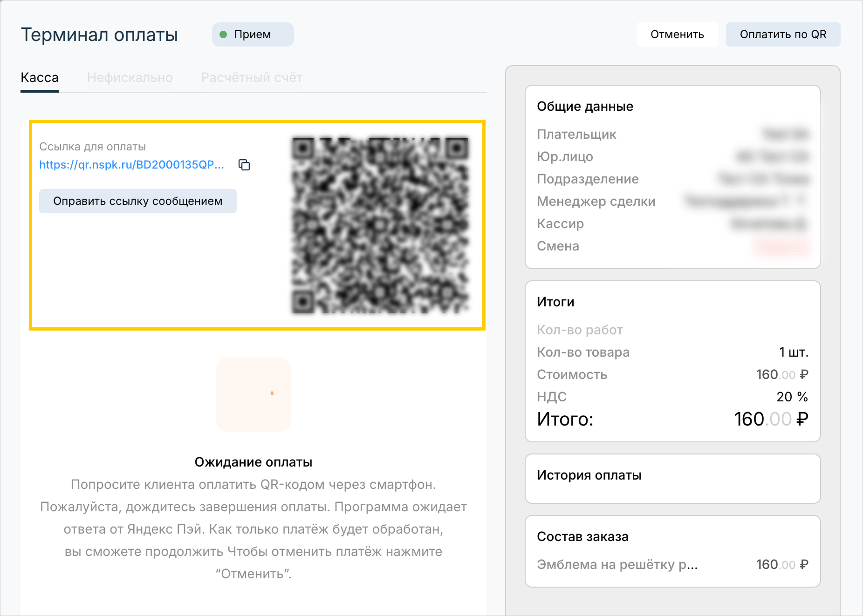The width and height of the screenshot is (863, 616).
Task: Select the Юр.лицо label
Action: click(565, 157)
